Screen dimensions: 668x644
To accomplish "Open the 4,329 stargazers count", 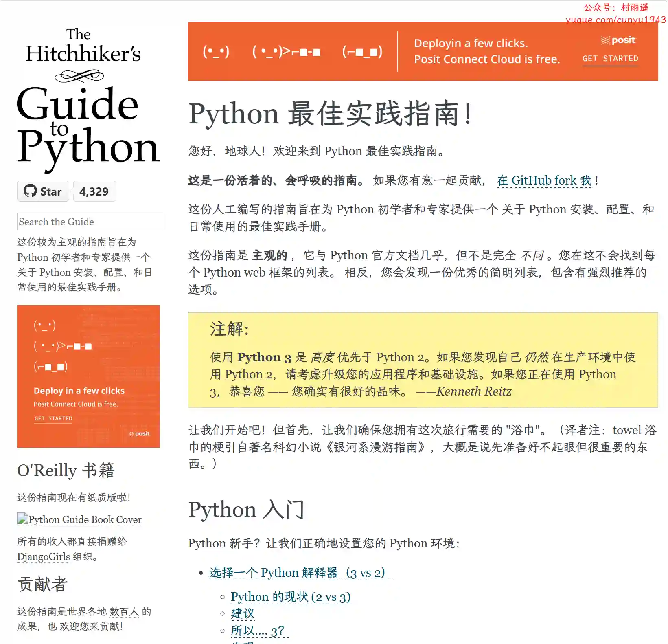I will (x=94, y=191).
